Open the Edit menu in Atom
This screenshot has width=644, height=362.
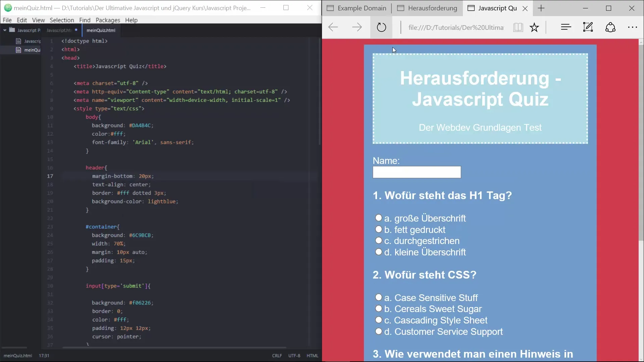(22, 20)
